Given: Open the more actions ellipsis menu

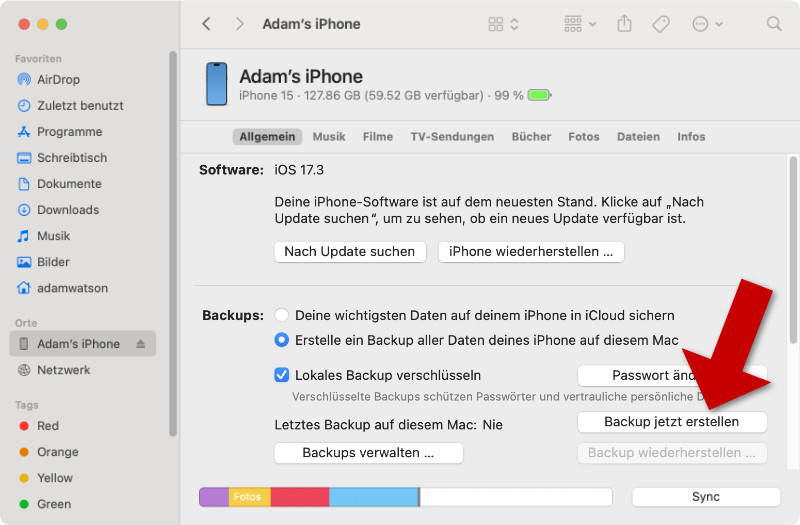Looking at the screenshot, I should 707,24.
